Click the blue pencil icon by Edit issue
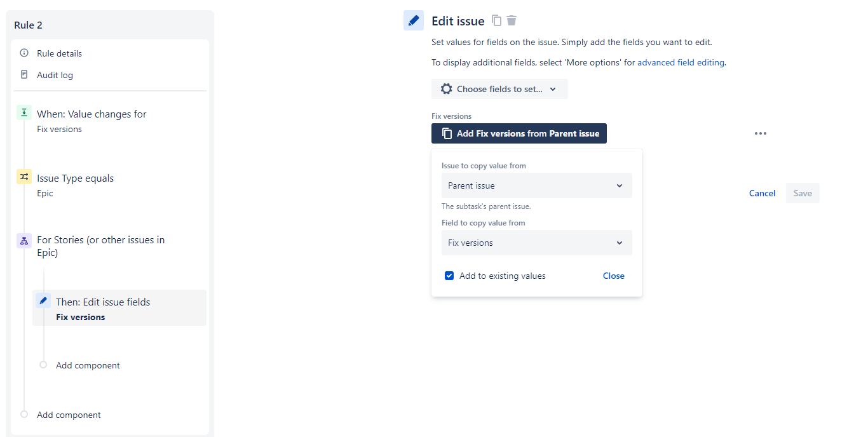The height and width of the screenshot is (437, 868). [414, 20]
